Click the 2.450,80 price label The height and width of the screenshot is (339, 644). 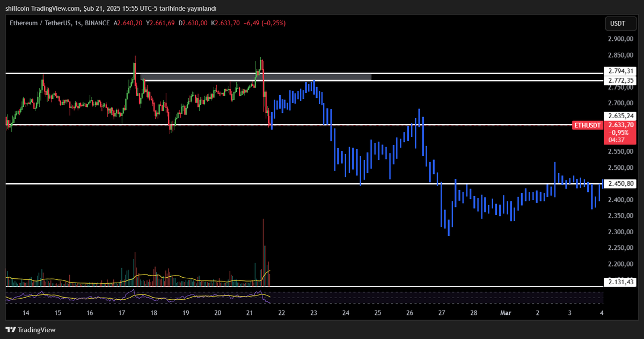[620, 184]
